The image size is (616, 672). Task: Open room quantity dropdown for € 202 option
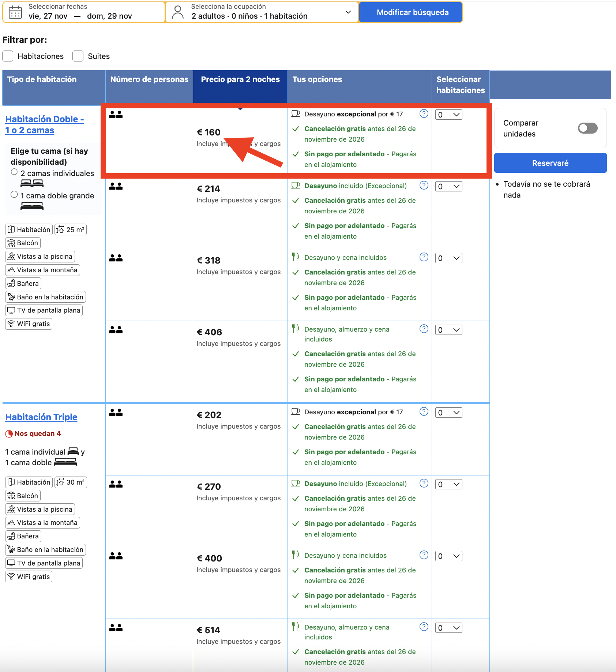click(448, 412)
